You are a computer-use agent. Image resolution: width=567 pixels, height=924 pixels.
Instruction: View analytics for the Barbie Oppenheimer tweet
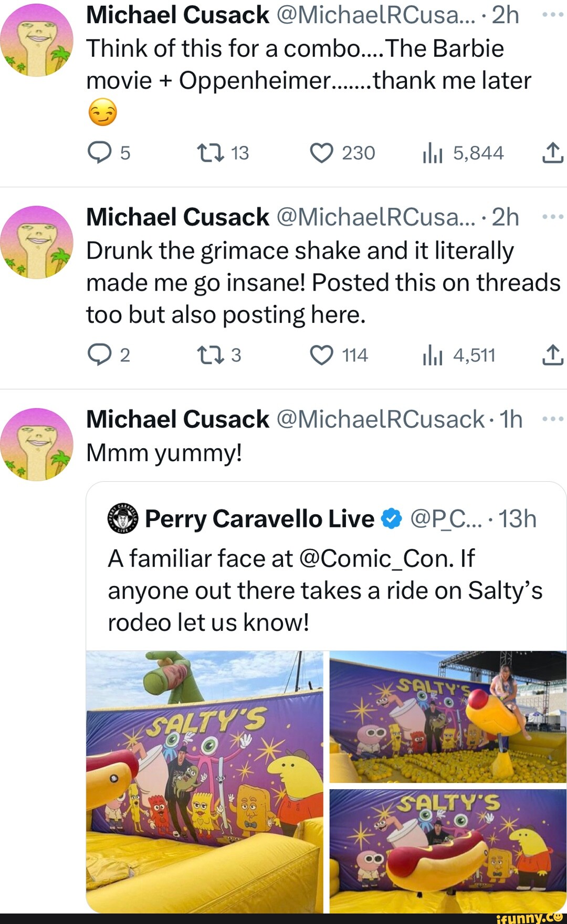433,153
